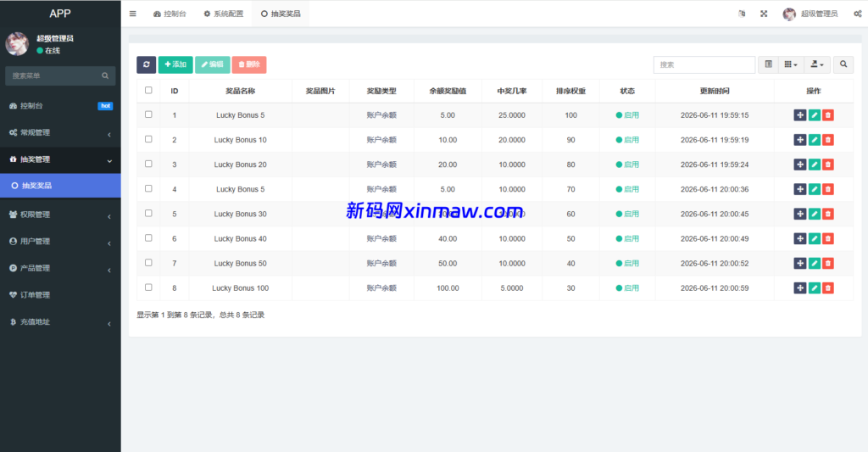The height and width of the screenshot is (452, 868).
Task: Switch to 控制台 tab in top bar
Action: tap(170, 14)
